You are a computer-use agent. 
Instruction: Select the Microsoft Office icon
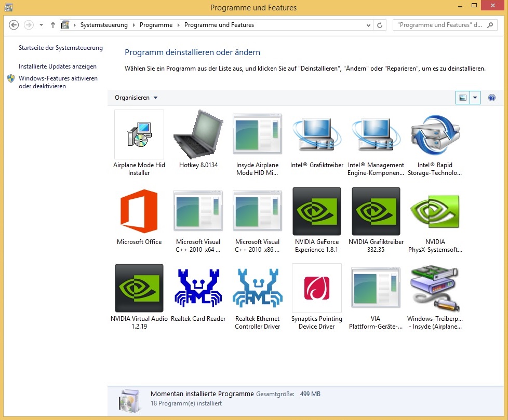(x=139, y=211)
